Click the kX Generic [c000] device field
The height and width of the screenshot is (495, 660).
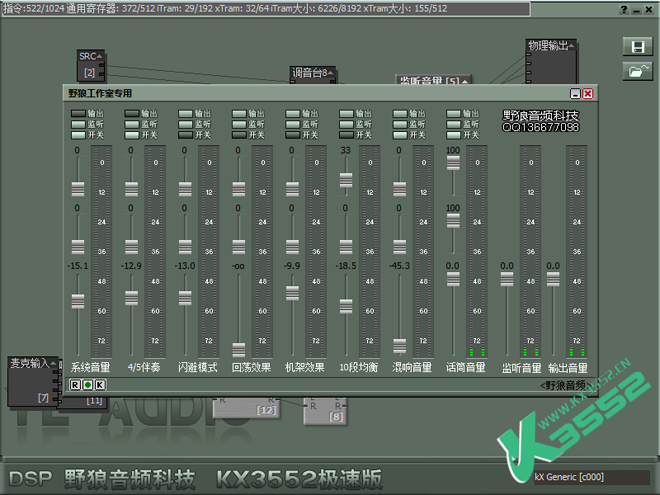(x=591, y=477)
